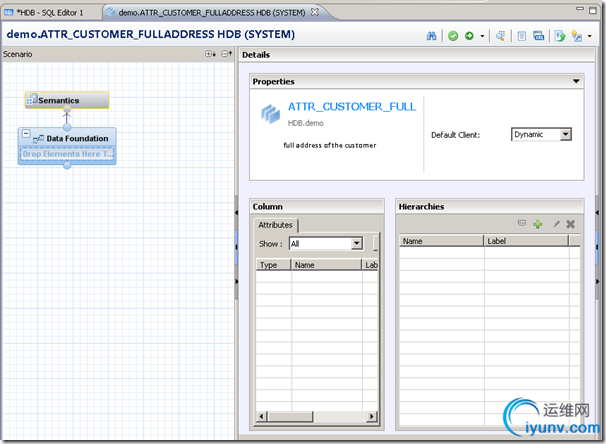The image size is (606, 444).
Task: Click the HDB.demo package text
Action: (x=306, y=123)
